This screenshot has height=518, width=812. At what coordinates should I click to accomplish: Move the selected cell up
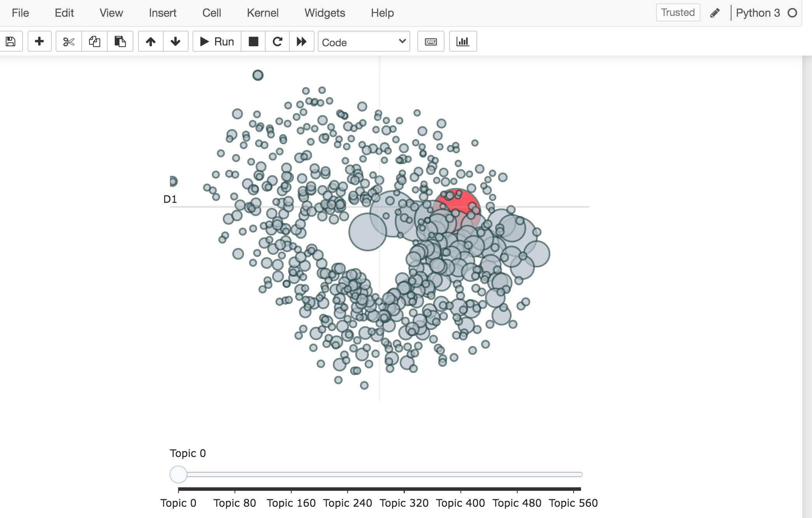pyautogui.click(x=151, y=41)
